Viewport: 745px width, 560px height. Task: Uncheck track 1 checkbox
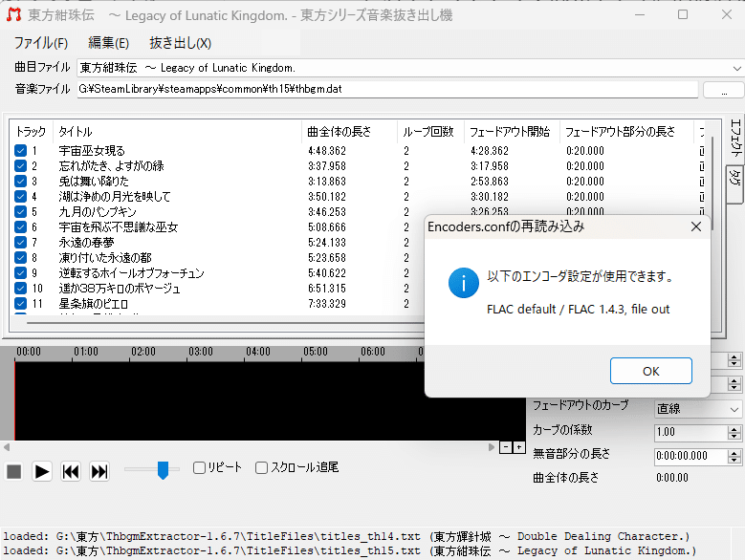click(x=20, y=151)
